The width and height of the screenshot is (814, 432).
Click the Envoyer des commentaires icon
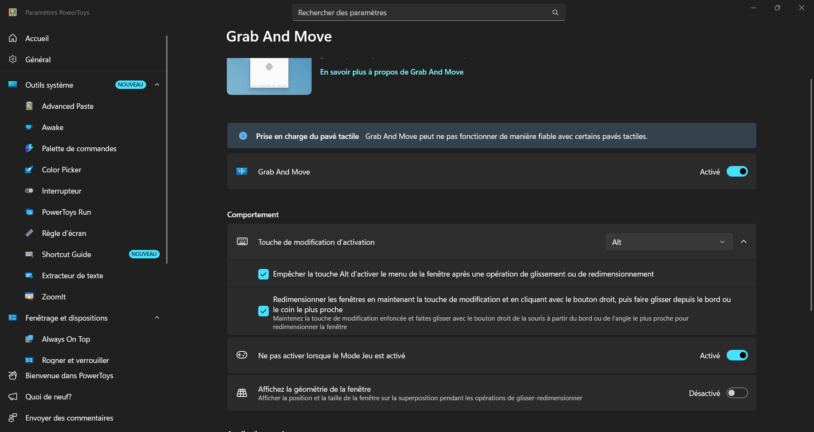(x=13, y=418)
